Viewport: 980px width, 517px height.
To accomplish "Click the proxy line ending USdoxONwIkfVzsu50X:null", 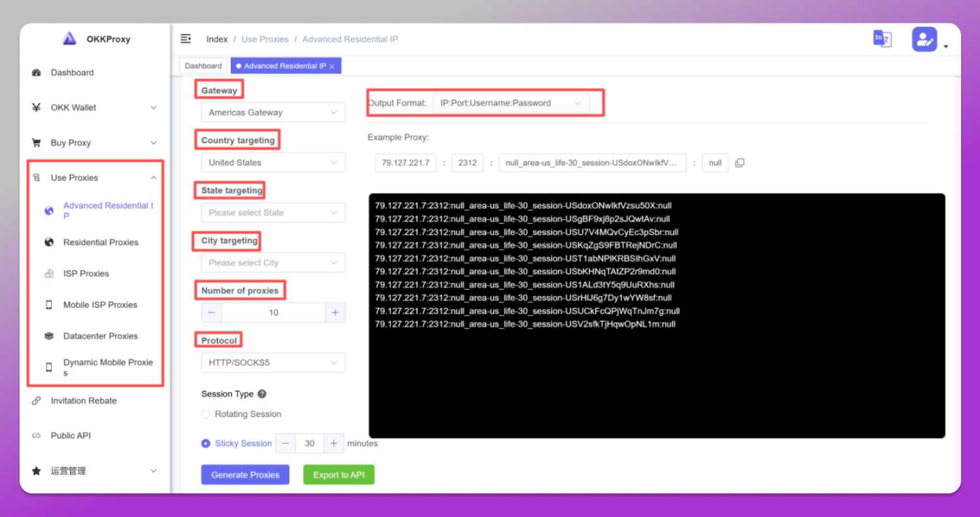I will tap(523, 206).
